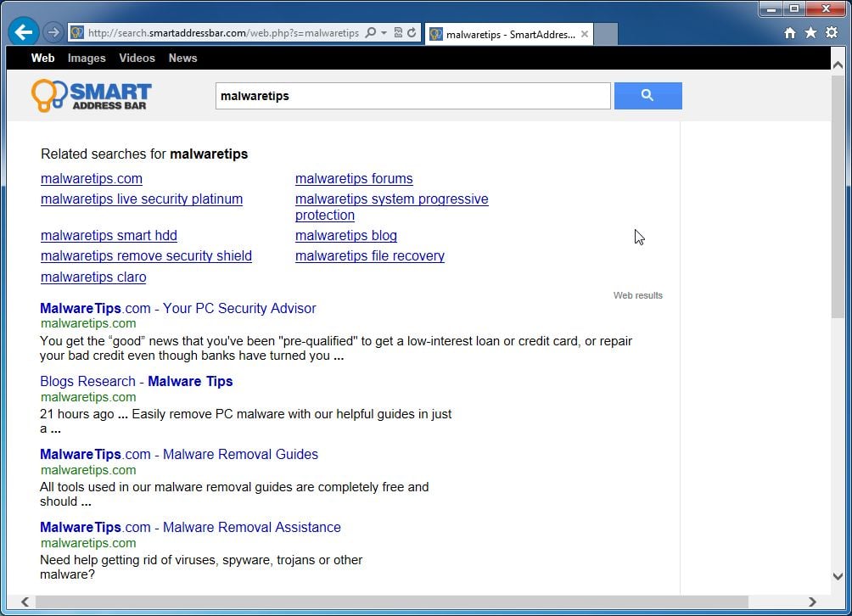The height and width of the screenshot is (616, 852).
Task: Select the malwaretips - SmartAddres... browser tab
Action: 509,34
